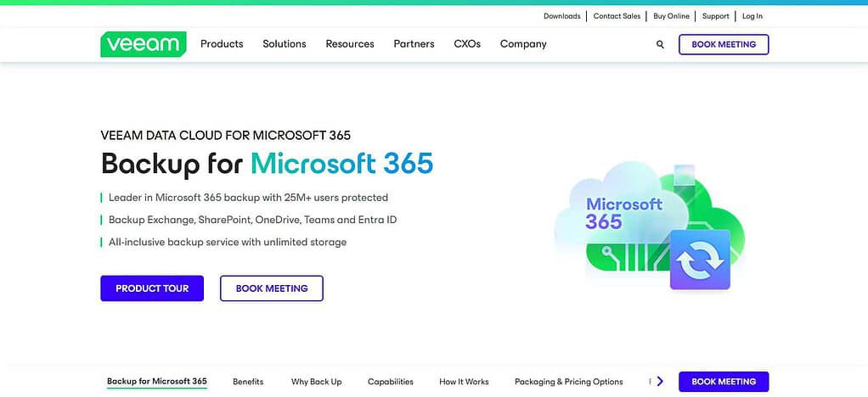Jump to the Benefits section
This screenshot has height=397, width=868.
[x=248, y=382]
